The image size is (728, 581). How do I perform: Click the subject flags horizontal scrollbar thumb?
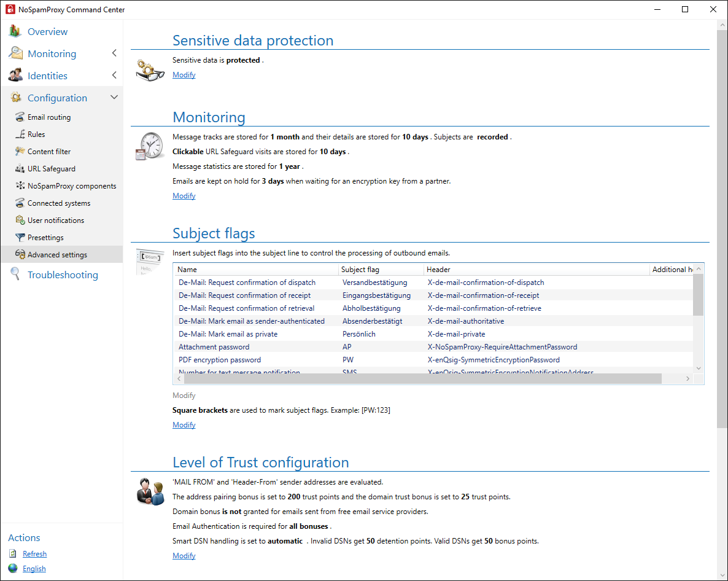(x=422, y=379)
